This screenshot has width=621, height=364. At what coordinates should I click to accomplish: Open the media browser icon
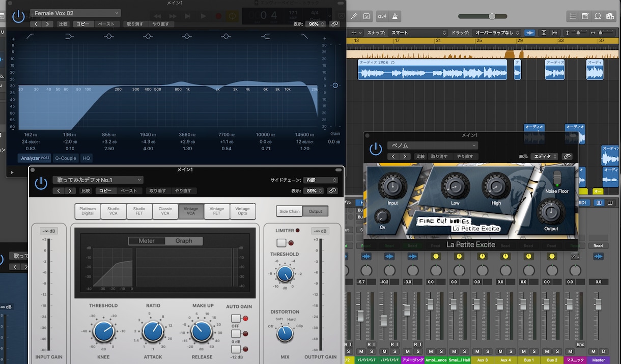point(610,16)
